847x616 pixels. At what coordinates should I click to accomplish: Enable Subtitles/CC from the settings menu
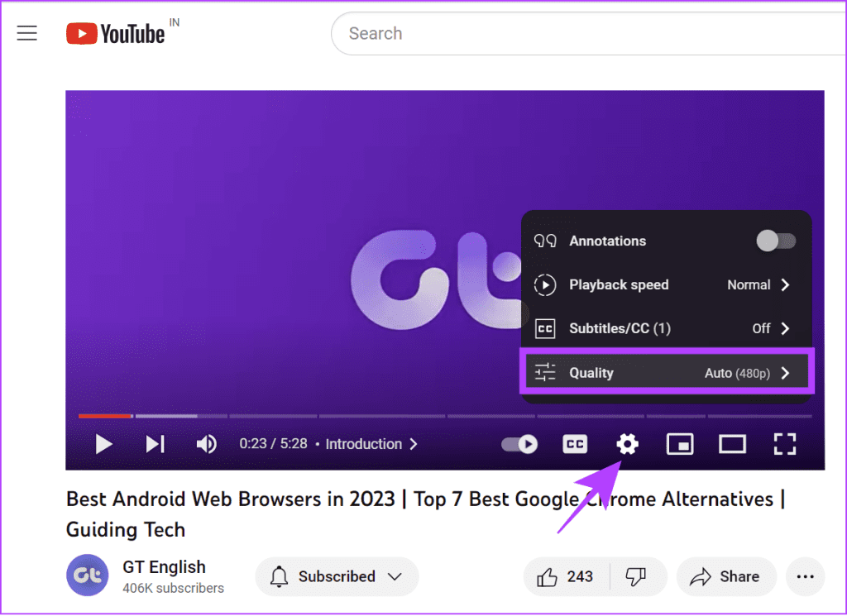(665, 328)
